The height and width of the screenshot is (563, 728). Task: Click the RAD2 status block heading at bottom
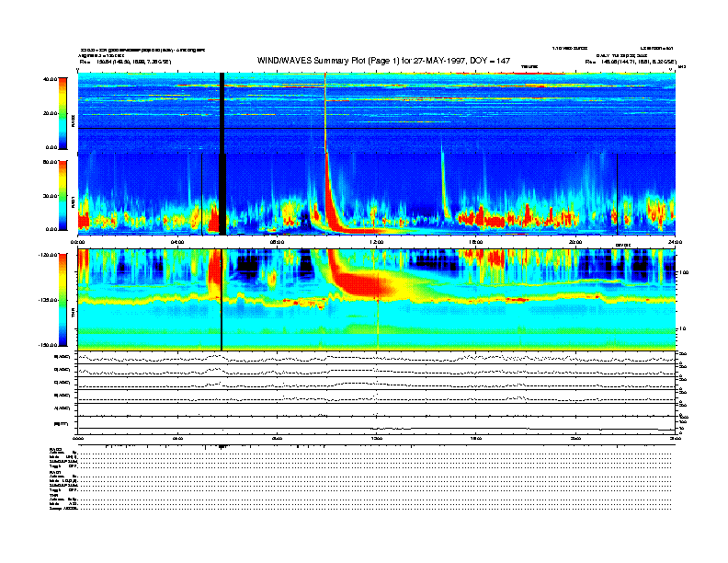56,449
